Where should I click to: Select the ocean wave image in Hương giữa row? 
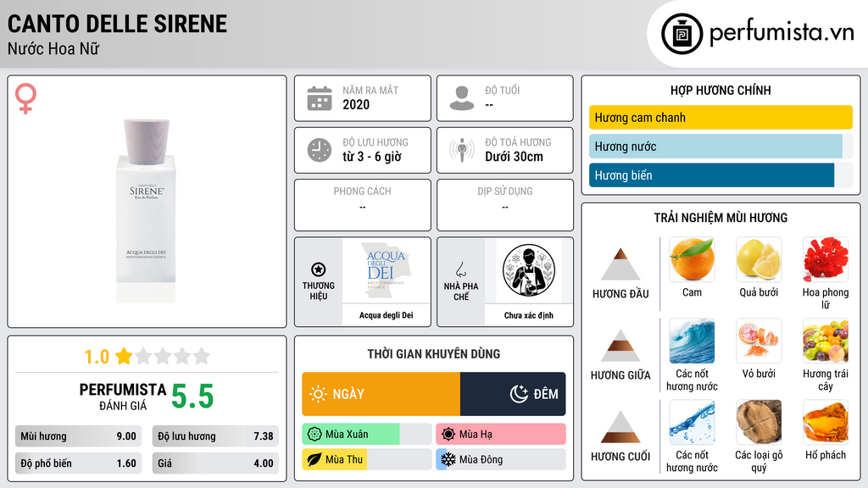(692, 341)
